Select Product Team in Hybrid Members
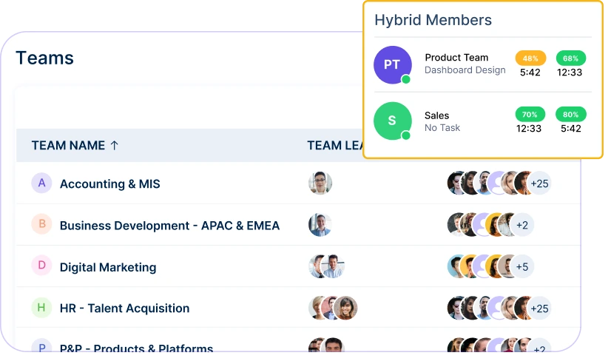Viewport: 611px width, 364px height. click(x=456, y=58)
